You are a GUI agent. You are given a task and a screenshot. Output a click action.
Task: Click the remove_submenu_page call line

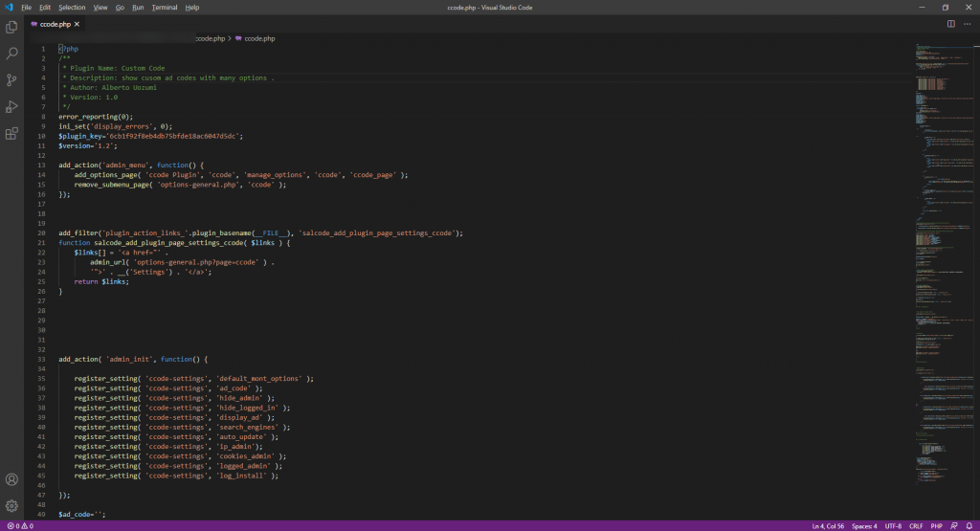point(180,185)
